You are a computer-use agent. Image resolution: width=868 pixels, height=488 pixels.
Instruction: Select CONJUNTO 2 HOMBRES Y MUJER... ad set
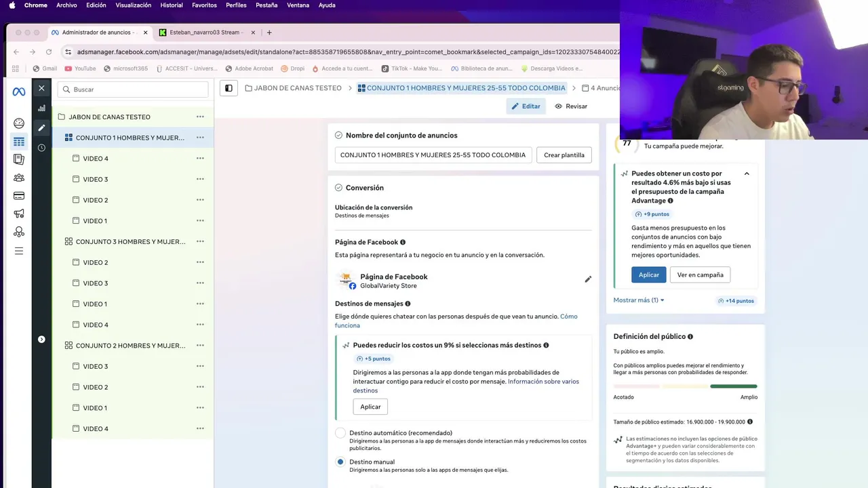point(130,345)
